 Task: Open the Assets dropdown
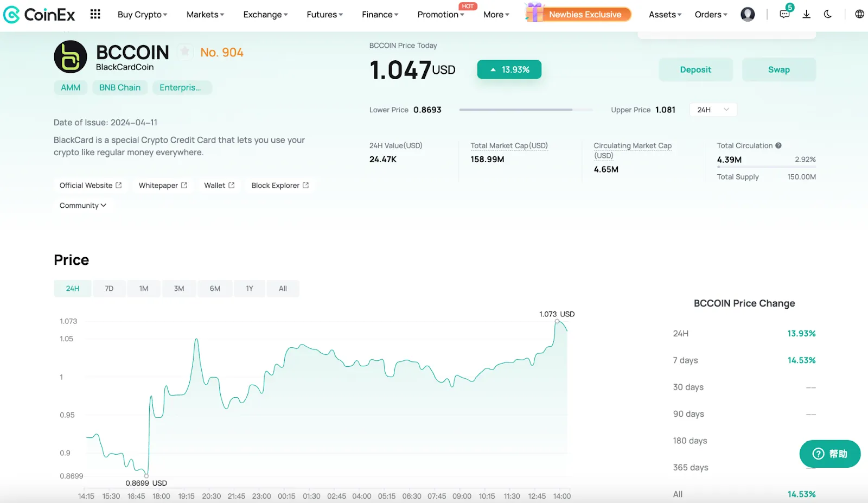tap(665, 15)
